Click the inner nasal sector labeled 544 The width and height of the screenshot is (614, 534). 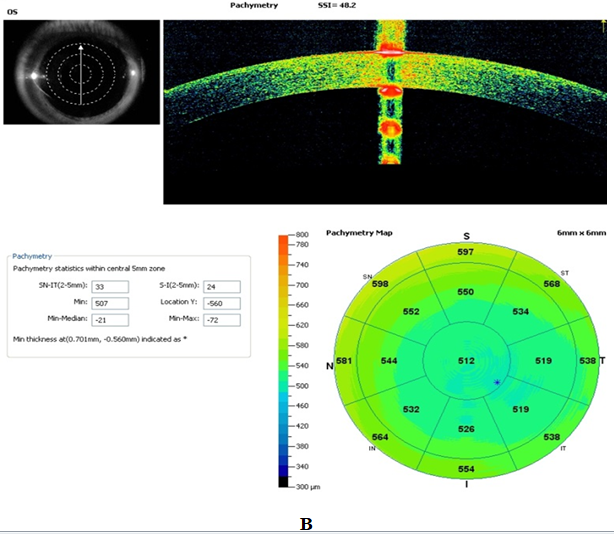pyautogui.click(x=390, y=360)
